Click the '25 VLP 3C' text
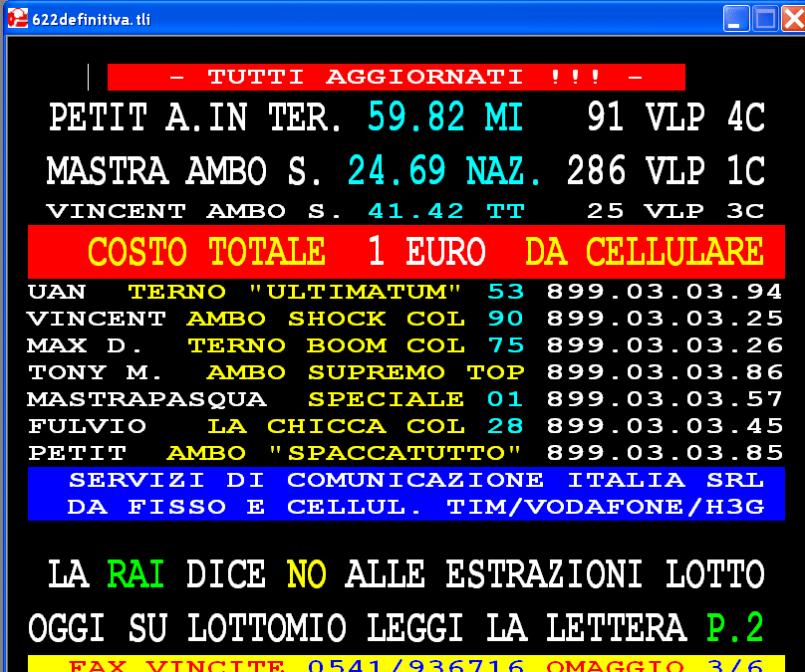The height and width of the screenshot is (672, 805). click(675, 211)
